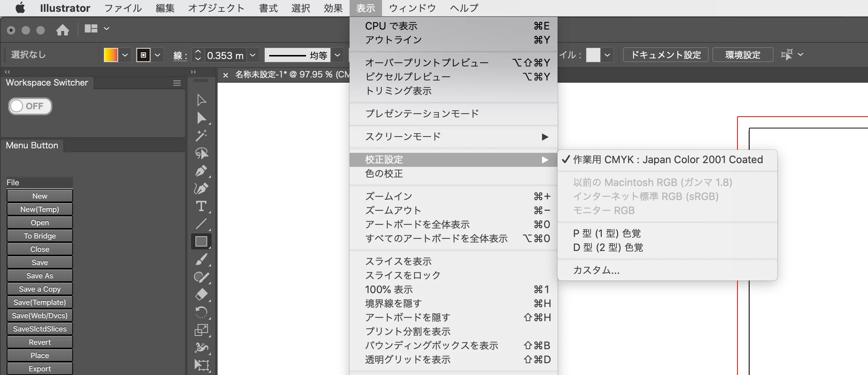Open the ファイル menu
The width and height of the screenshot is (868, 375).
[123, 8]
